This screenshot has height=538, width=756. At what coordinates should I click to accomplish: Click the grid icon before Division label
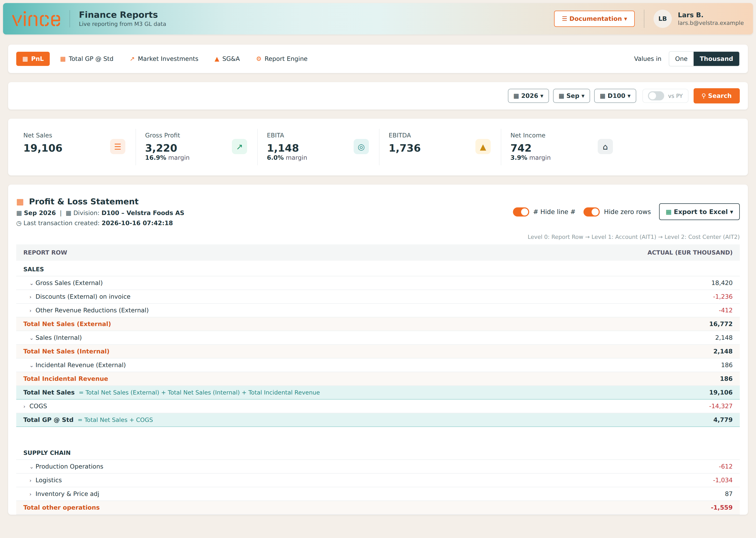pos(68,213)
